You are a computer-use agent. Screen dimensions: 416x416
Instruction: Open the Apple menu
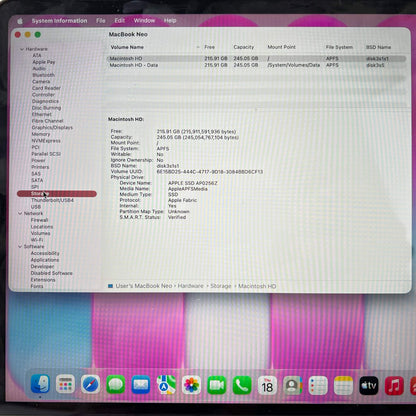[20, 21]
